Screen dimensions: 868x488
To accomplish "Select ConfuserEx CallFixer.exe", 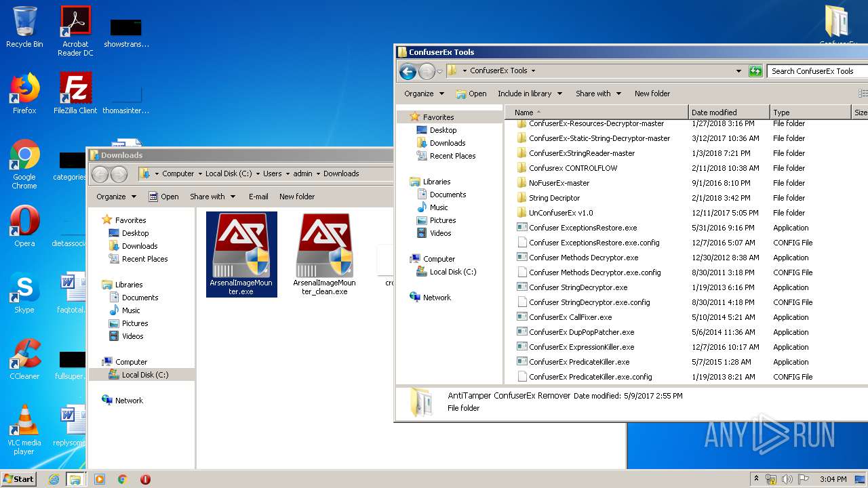I will coord(570,317).
